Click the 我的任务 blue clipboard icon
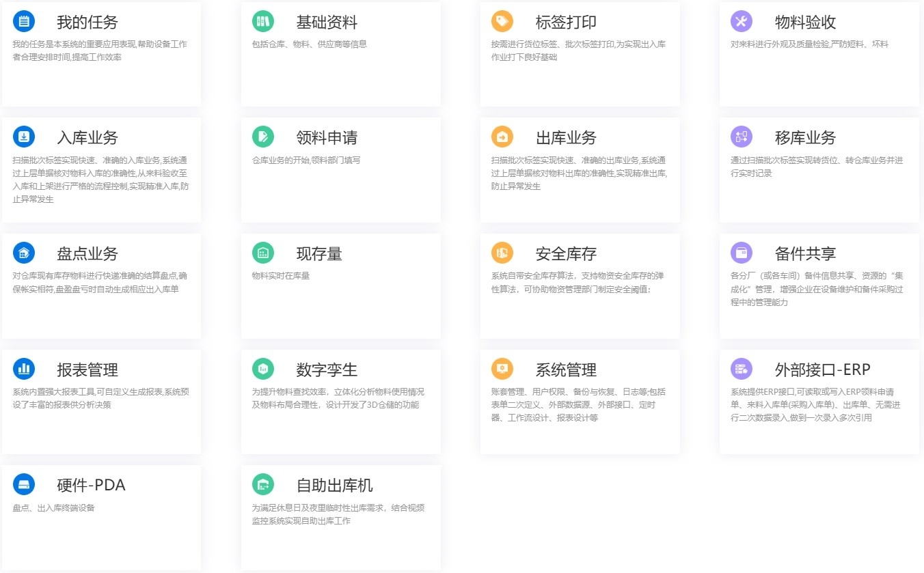Screen dimensions: 924x573 click(24, 21)
